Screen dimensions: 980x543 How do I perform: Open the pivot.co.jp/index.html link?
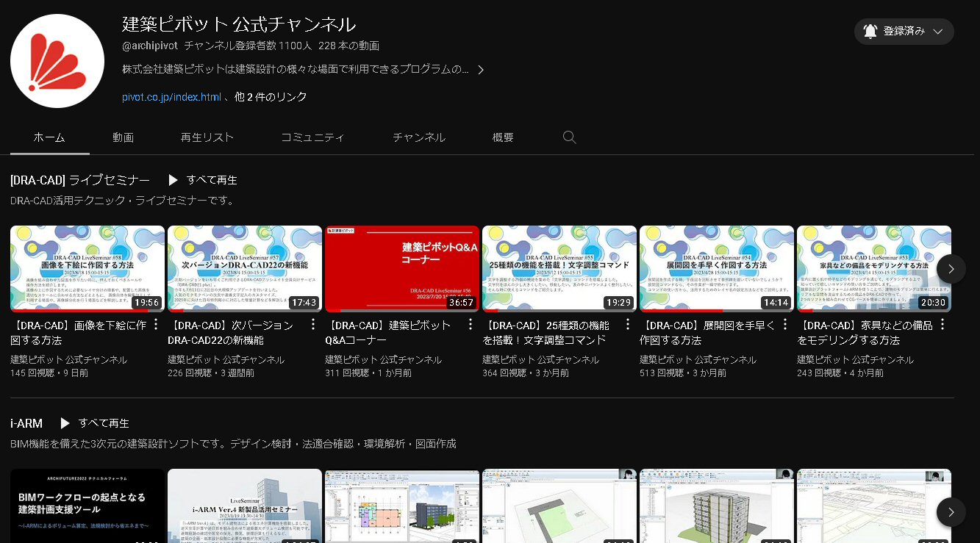tap(171, 97)
